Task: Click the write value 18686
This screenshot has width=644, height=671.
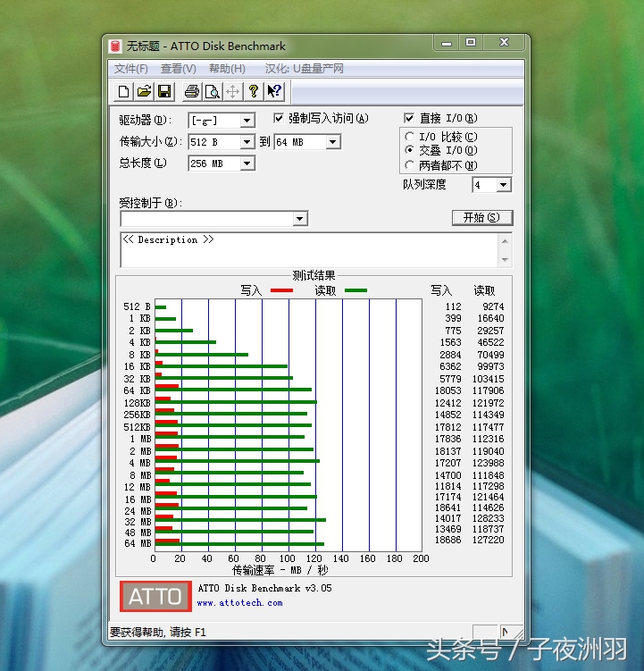Action: [448, 540]
